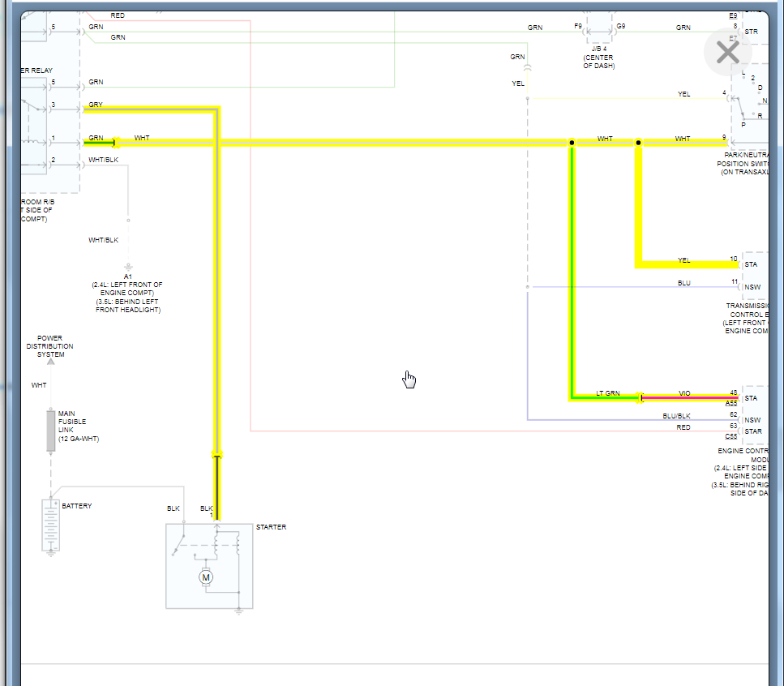Select the STA terminal label at pin 10
The height and width of the screenshot is (686, 784).
(751, 264)
